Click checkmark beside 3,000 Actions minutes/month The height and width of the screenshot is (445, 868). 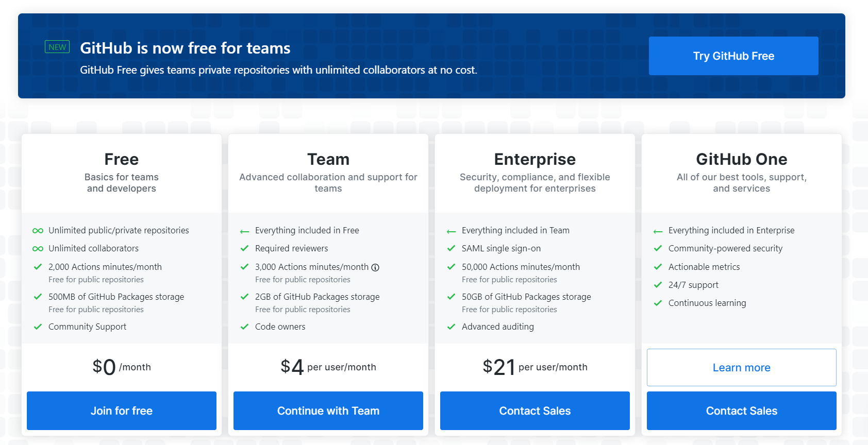pyautogui.click(x=244, y=267)
